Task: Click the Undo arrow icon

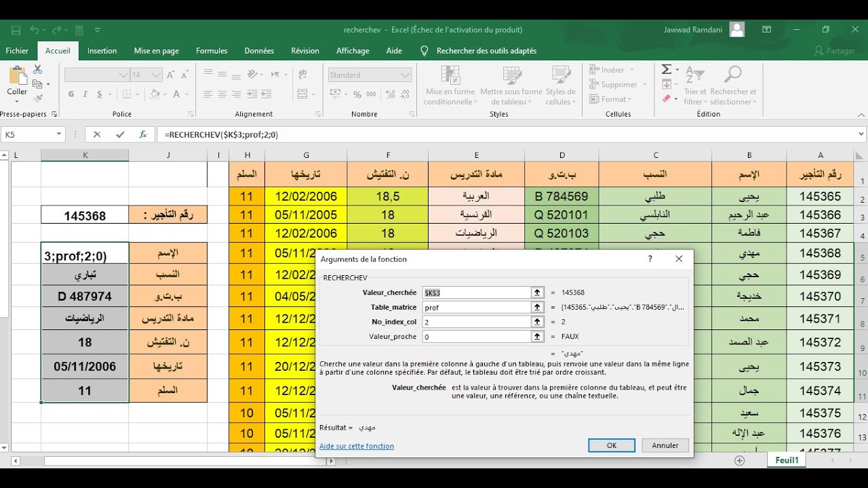Action: click(x=35, y=30)
